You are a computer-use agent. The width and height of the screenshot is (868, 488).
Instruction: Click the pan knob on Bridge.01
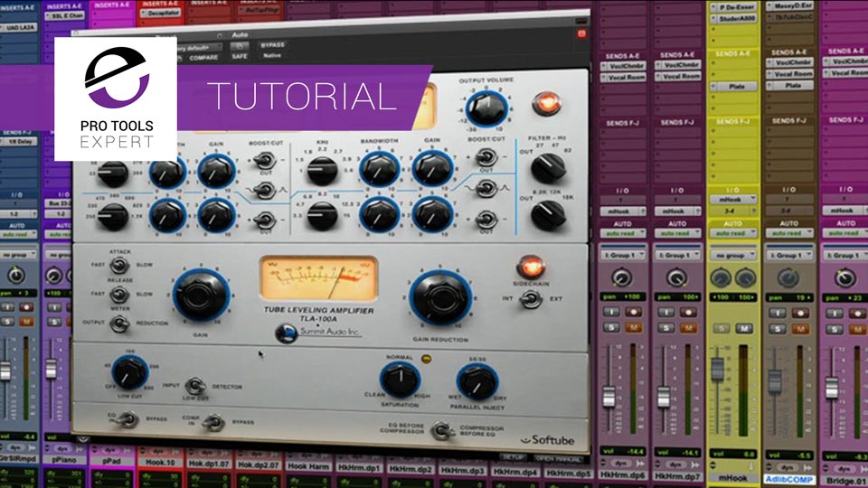[x=844, y=277]
